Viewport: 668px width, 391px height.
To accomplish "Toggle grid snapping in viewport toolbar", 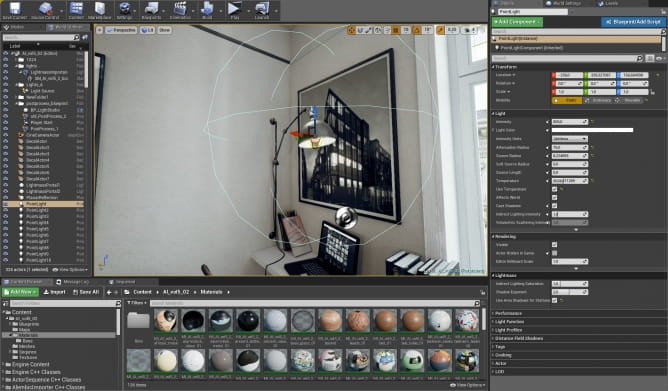I will [396, 30].
